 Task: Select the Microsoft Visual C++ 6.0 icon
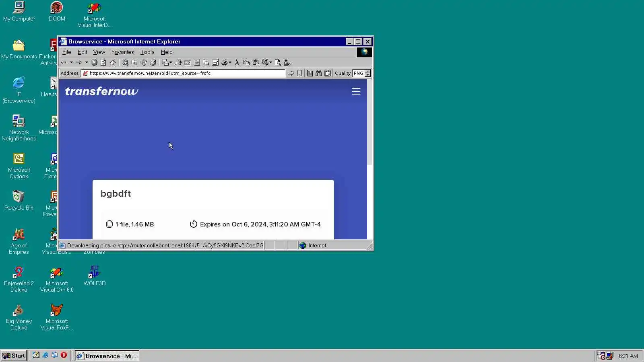[57, 279]
